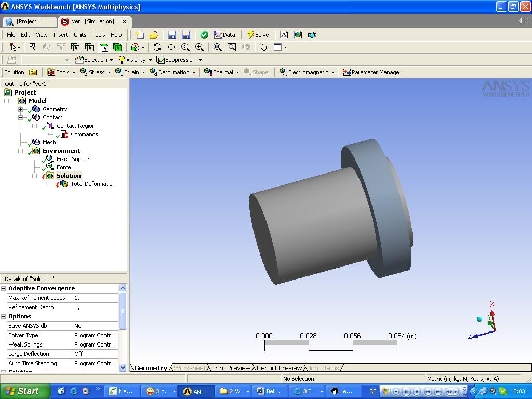532x399 pixels.
Task: Click the Zoom to Fit icon
Action: coord(218,47)
